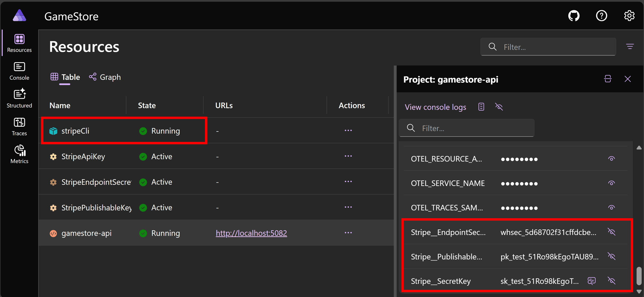Click the Running state of gamestore-api
Viewport: 644px width, 297px height.
(x=160, y=233)
